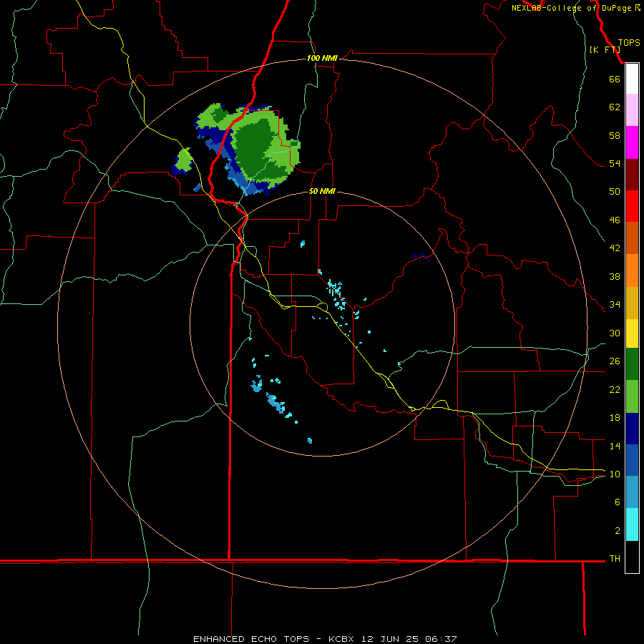This screenshot has height=644, width=644.
Task: Click the TOPS legend title
Action: pos(629,42)
